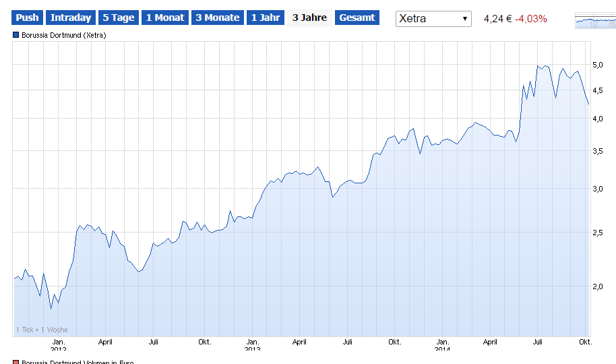Click the 4,24 € current price
This screenshot has width=616, height=364.
(497, 19)
